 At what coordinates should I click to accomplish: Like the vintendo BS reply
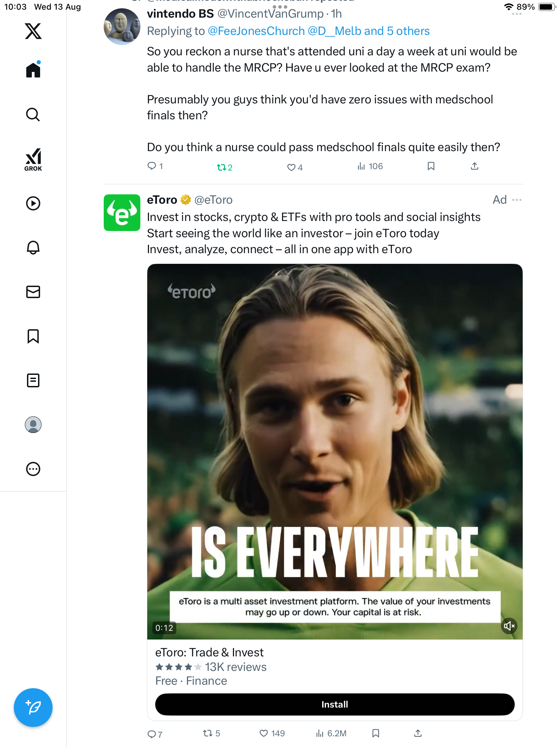(x=291, y=167)
